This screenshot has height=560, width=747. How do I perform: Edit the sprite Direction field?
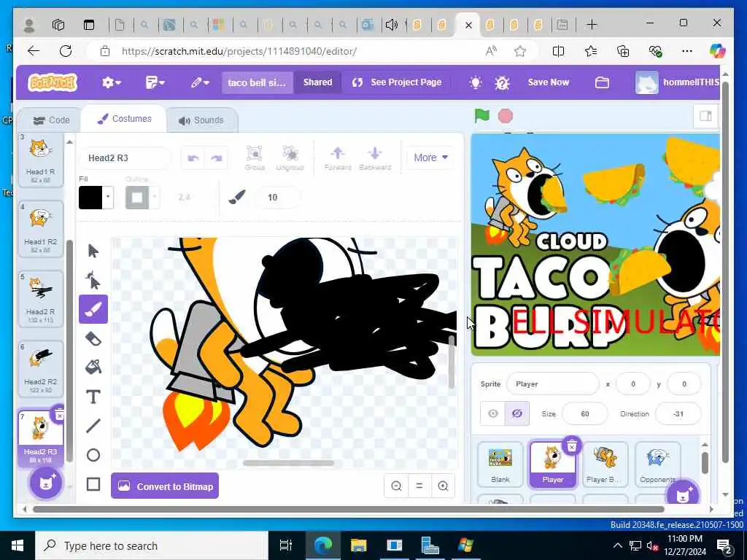[678, 414]
